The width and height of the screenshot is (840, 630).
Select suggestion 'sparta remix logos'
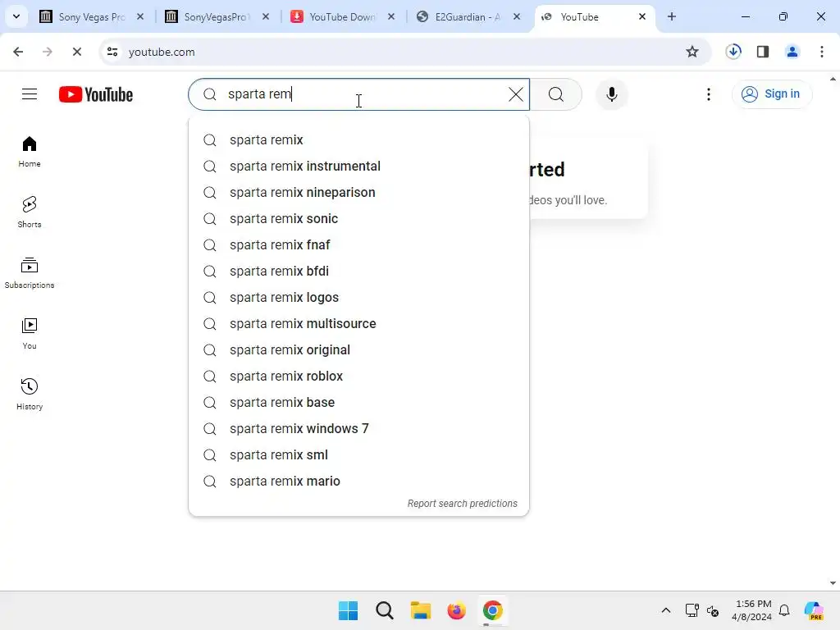tap(359, 297)
